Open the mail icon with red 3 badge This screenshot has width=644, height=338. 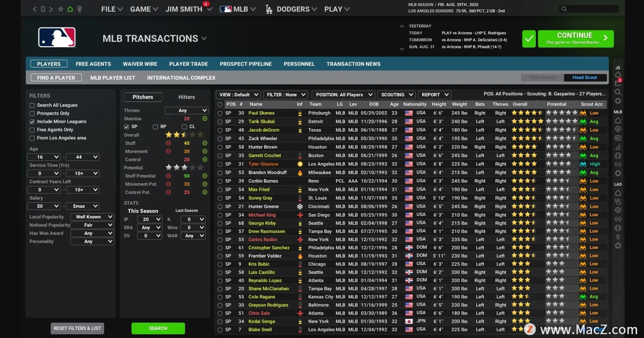pos(618,83)
